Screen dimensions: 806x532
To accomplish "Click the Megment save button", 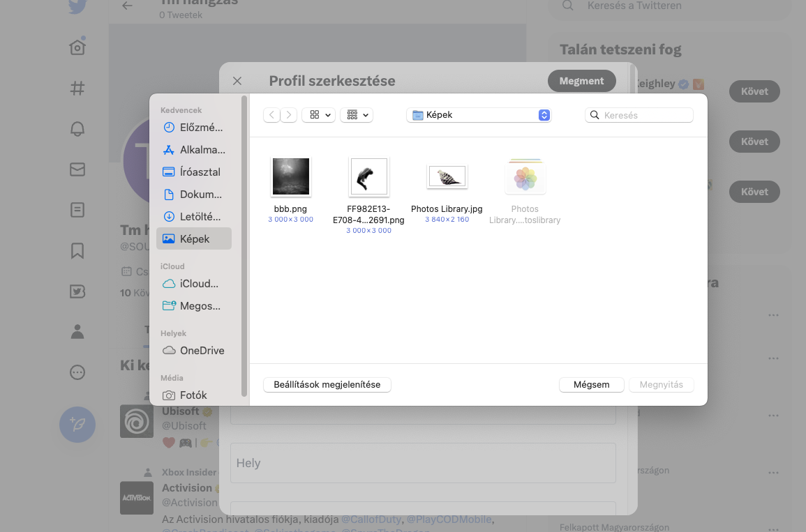I will click(x=582, y=81).
